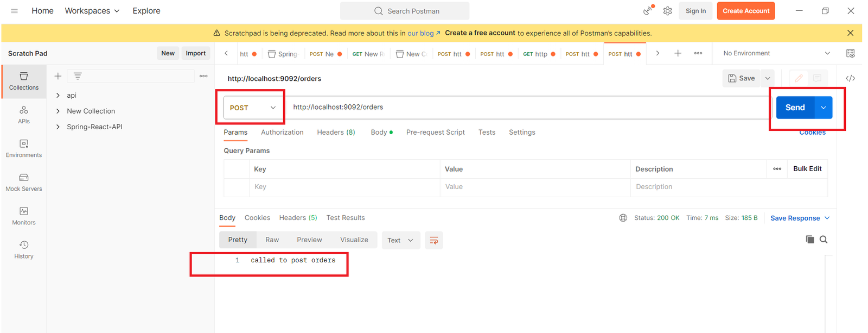
Task: Open the request Settings tab
Action: point(522,132)
